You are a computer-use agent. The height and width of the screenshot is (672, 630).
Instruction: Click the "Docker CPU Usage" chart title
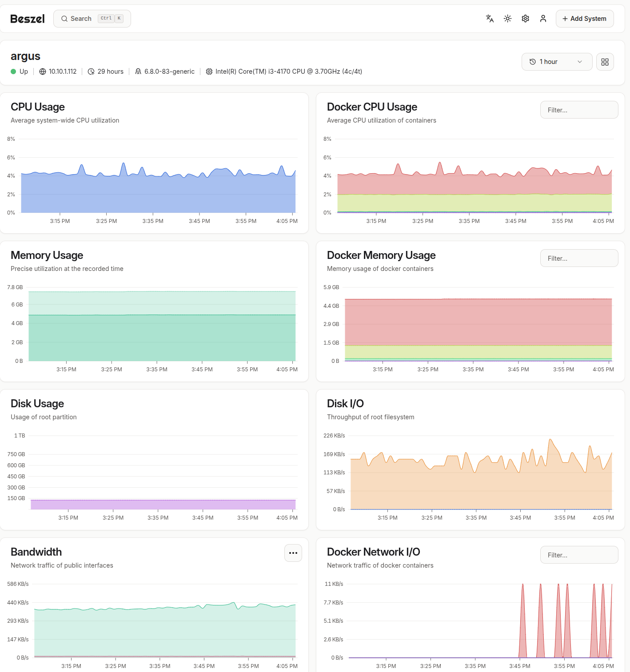[372, 107]
